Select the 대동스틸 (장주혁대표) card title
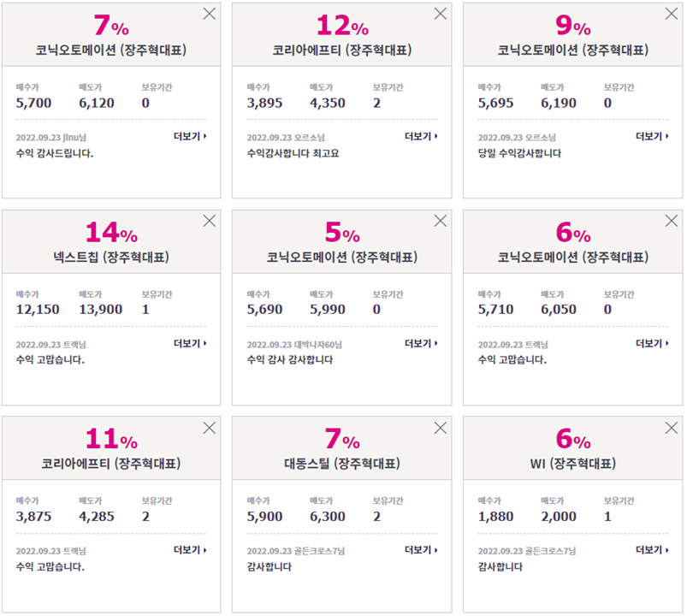The width and height of the screenshot is (687, 616). [342, 464]
